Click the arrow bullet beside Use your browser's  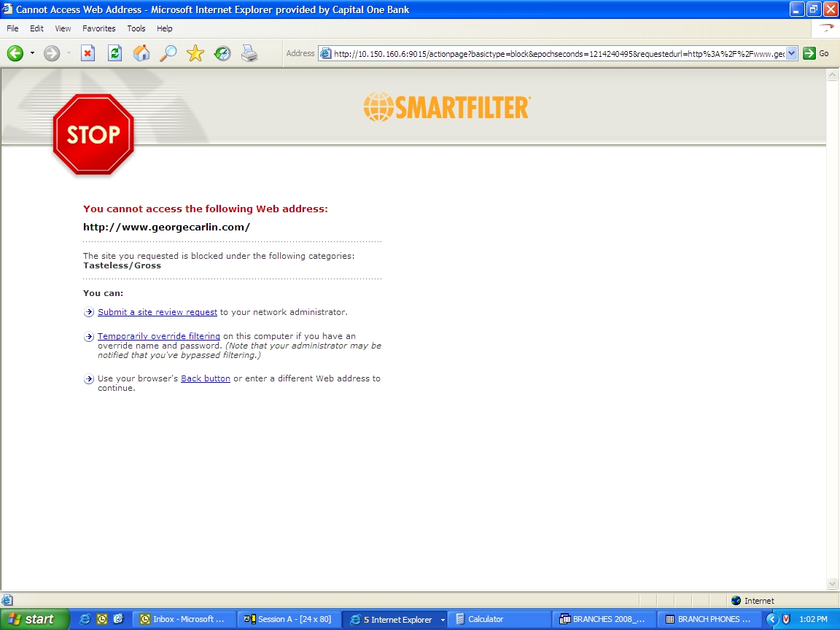click(89, 378)
